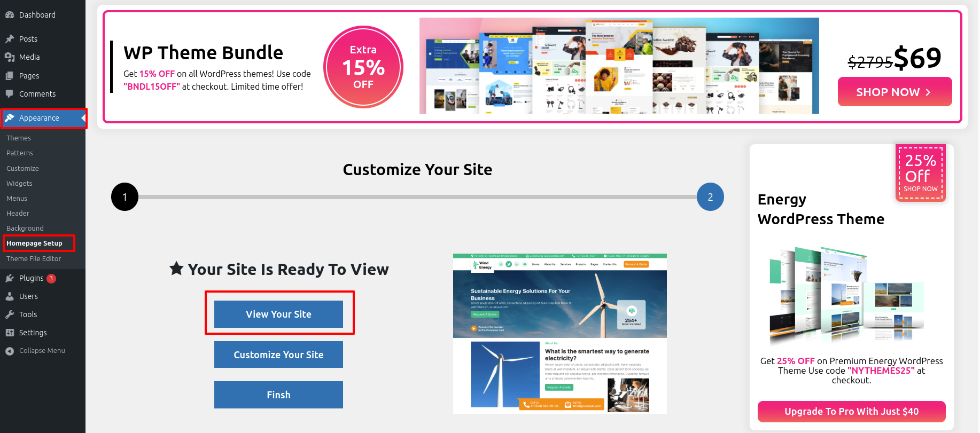Open the Header submenu item
This screenshot has width=980, height=433.
coord(18,213)
